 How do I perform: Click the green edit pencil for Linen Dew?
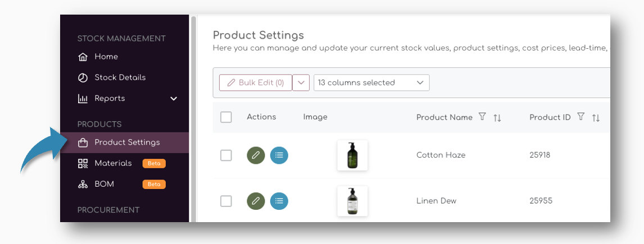pos(256,201)
